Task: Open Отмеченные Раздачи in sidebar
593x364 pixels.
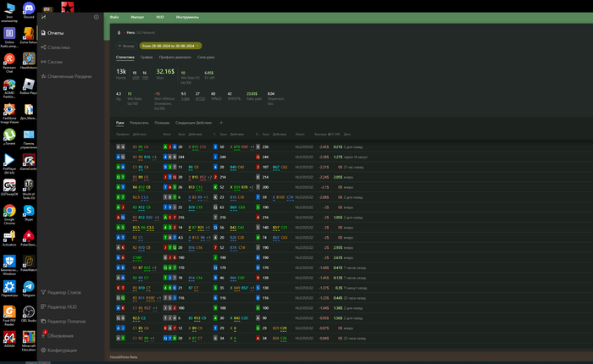Action: coord(66,76)
